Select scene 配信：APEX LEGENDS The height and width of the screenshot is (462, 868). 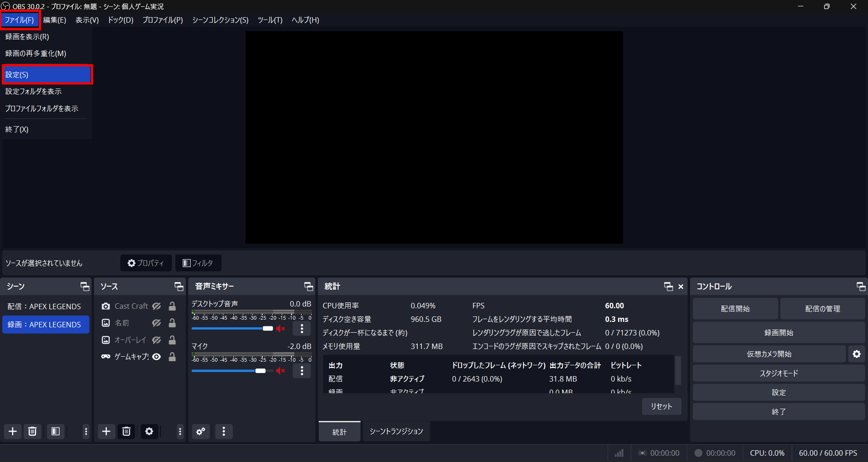click(46, 306)
